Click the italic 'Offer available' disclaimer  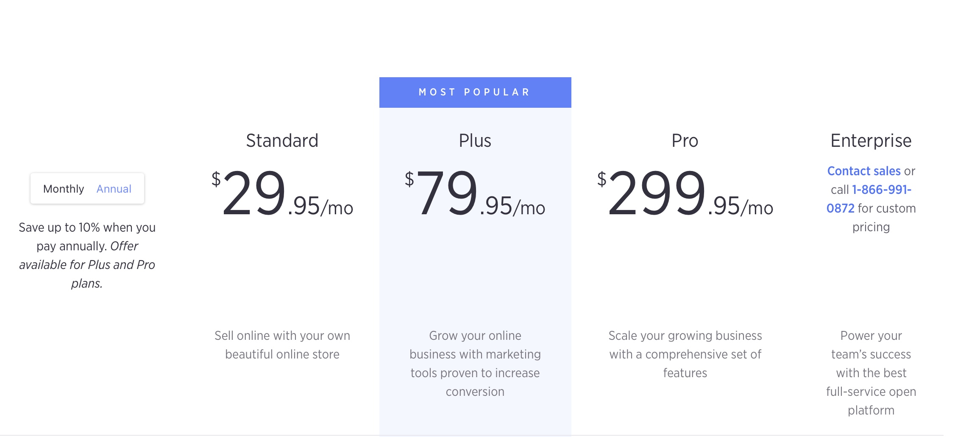[87, 265]
